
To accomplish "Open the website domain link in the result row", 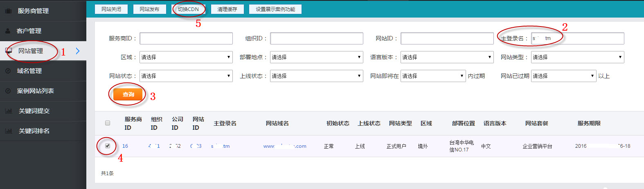I will tap(284, 146).
